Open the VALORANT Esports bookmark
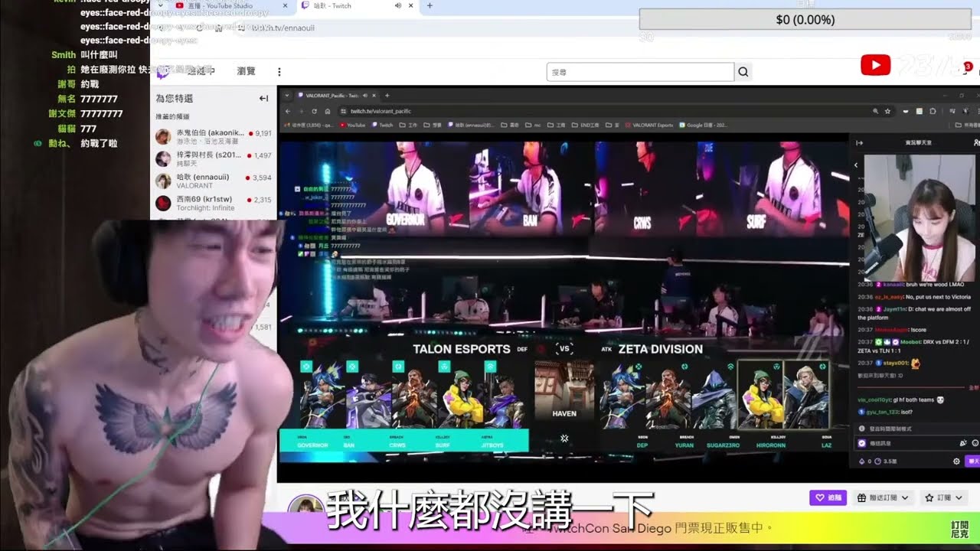This screenshot has height=551, width=980. tap(648, 125)
